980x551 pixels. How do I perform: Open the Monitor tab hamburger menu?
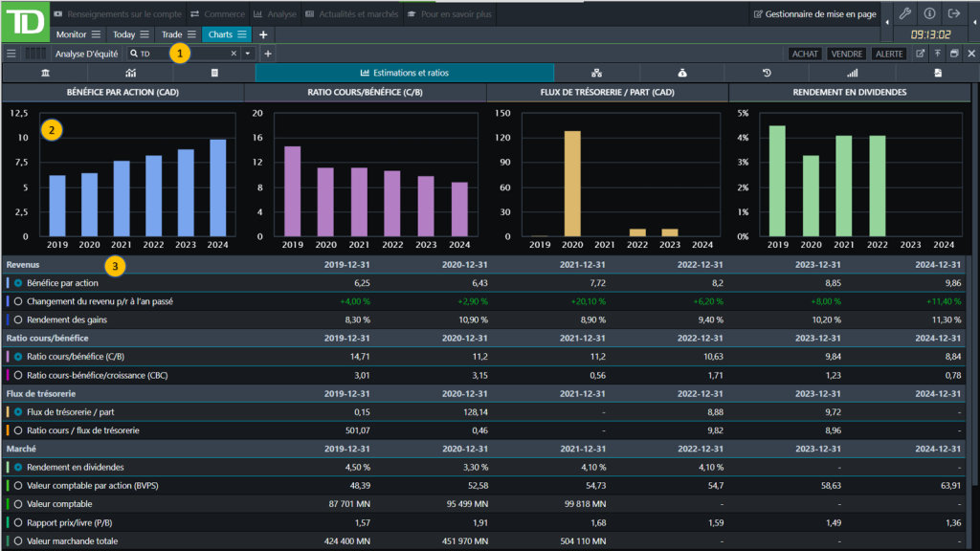95,34
